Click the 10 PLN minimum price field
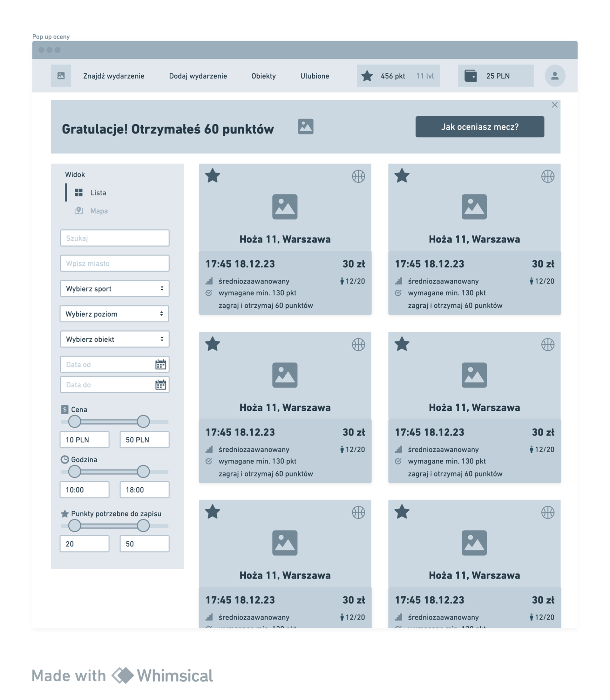 [x=85, y=439]
